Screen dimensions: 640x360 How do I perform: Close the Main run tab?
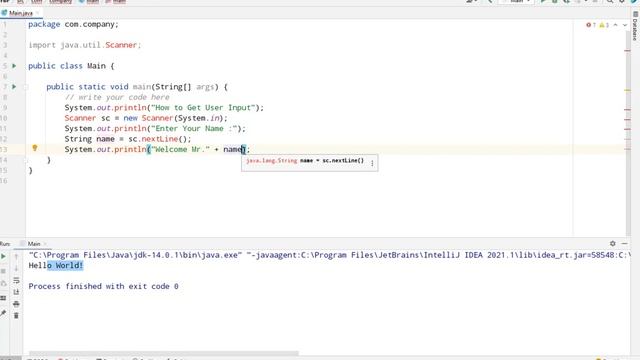(x=45, y=244)
